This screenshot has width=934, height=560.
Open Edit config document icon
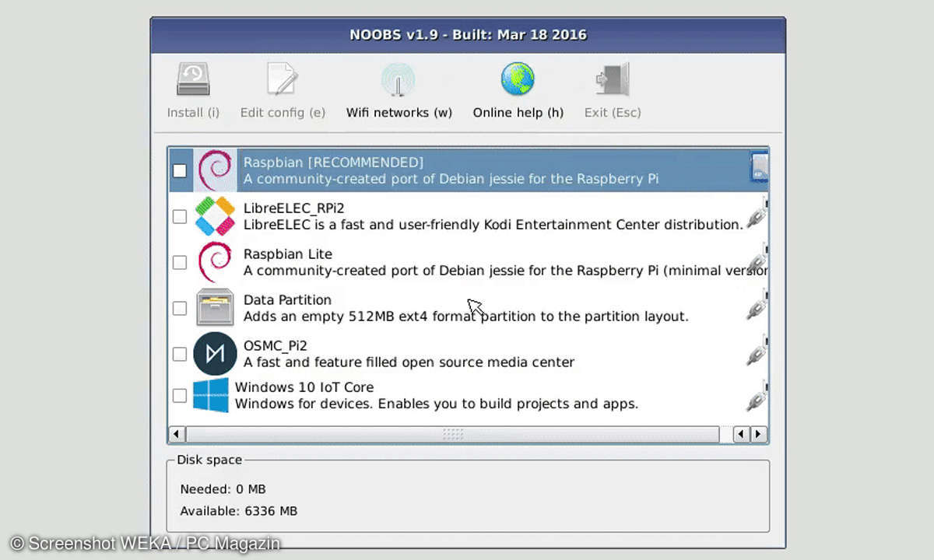(x=282, y=79)
